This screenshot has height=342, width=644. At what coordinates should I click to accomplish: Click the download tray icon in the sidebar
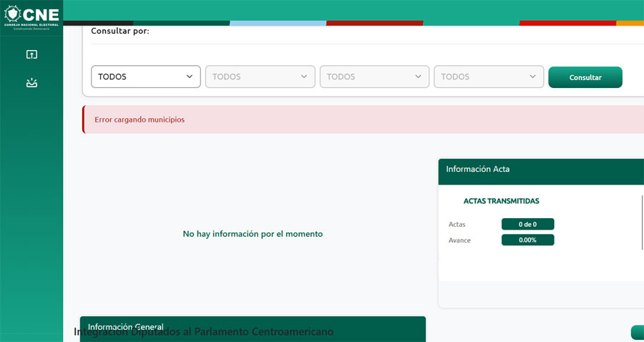tap(31, 82)
